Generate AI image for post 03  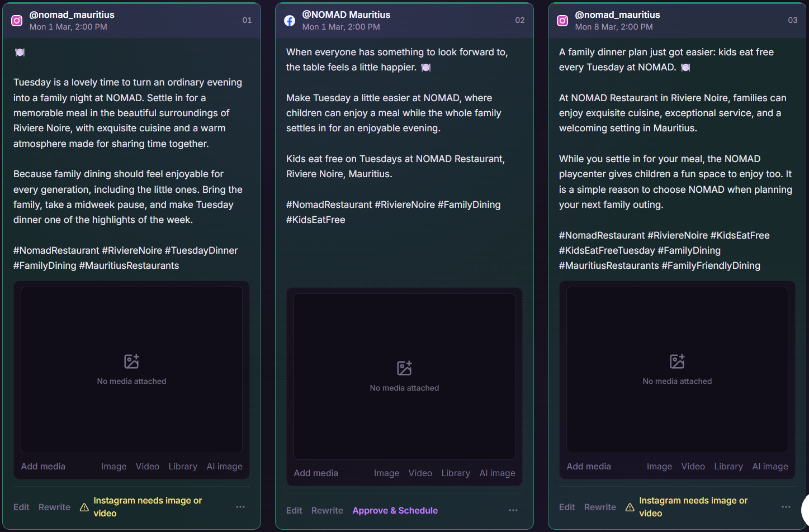[x=770, y=466]
